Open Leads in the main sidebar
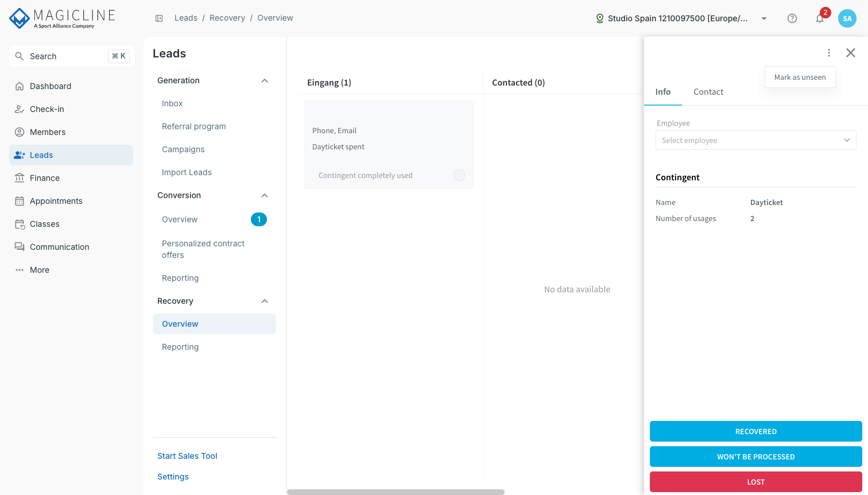Image resolution: width=868 pixels, height=495 pixels. coord(71,155)
